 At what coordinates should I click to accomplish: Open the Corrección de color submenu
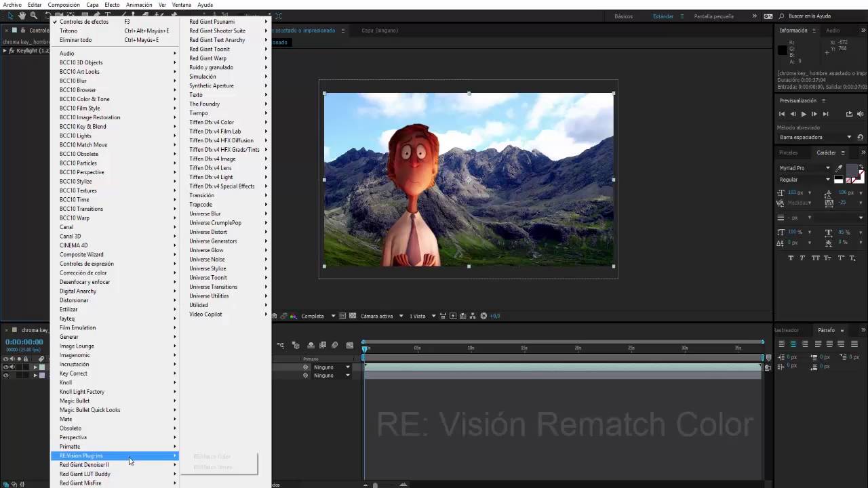point(114,273)
